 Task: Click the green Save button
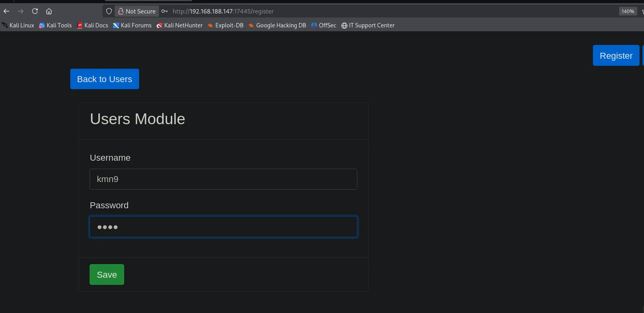click(107, 275)
